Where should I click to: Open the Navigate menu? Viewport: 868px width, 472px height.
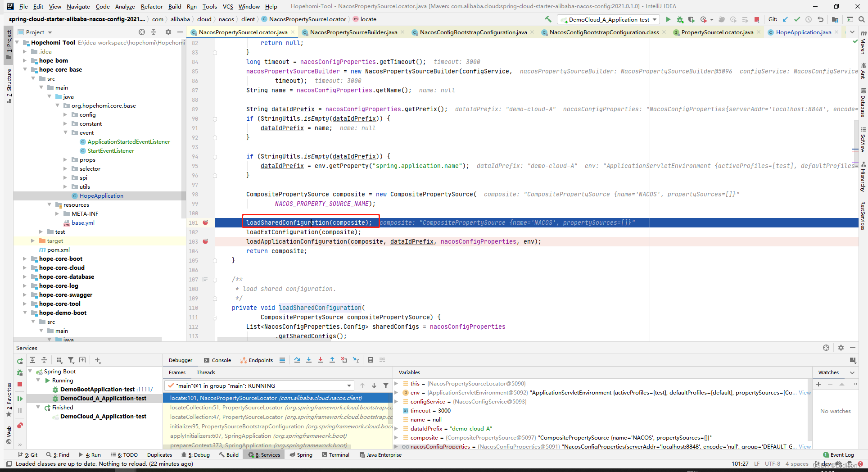tap(78, 6)
